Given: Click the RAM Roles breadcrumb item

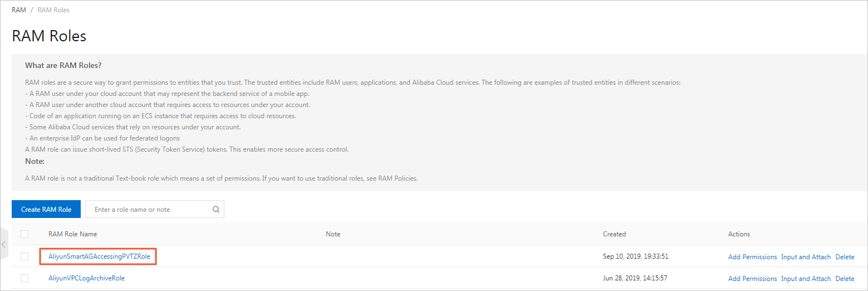Looking at the screenshot, I should point(53,10).
